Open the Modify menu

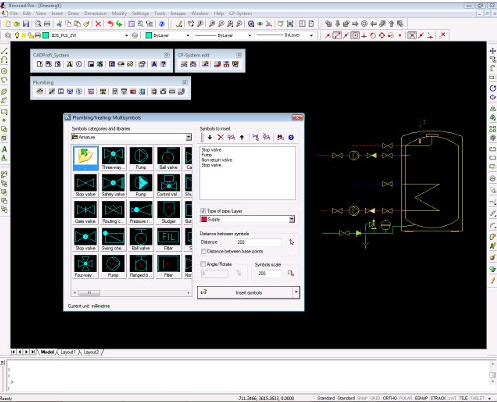tap(119, 13)
